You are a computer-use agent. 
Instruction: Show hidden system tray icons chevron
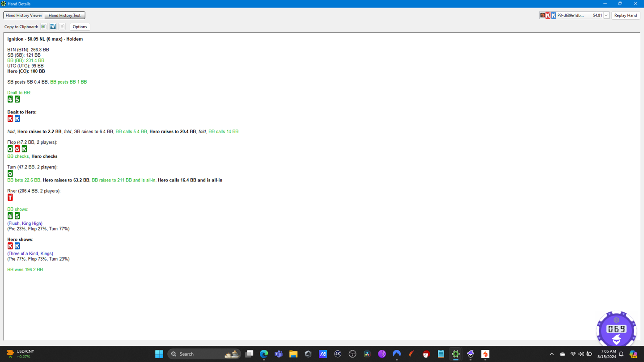(x=551, y=354)
